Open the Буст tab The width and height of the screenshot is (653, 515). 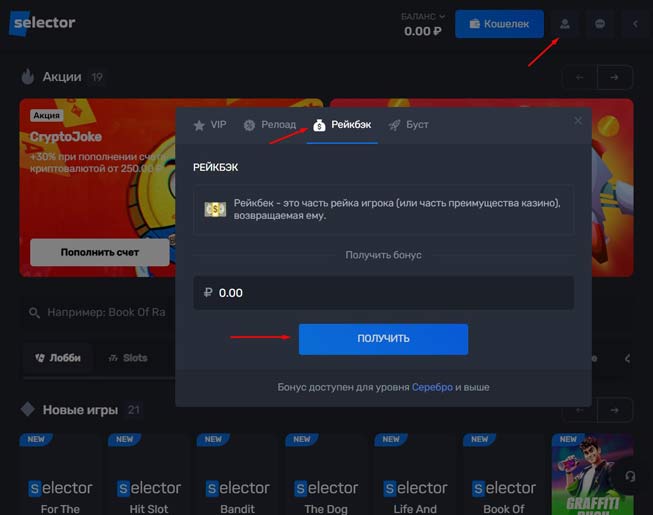coord(409,125)
